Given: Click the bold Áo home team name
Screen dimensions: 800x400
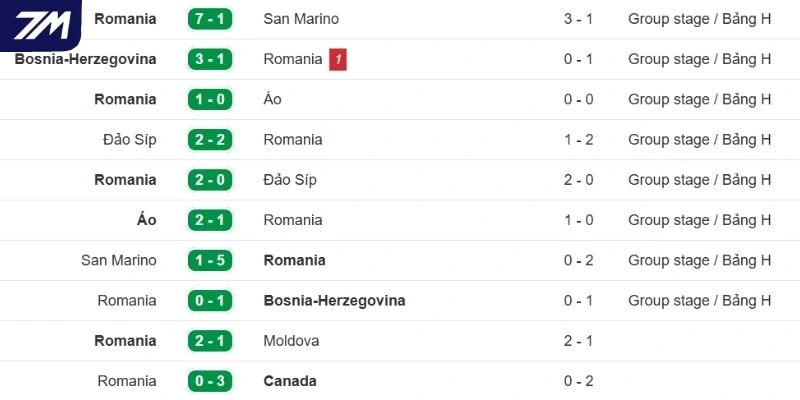Looking at the screenshot, I should pos(147,220).
